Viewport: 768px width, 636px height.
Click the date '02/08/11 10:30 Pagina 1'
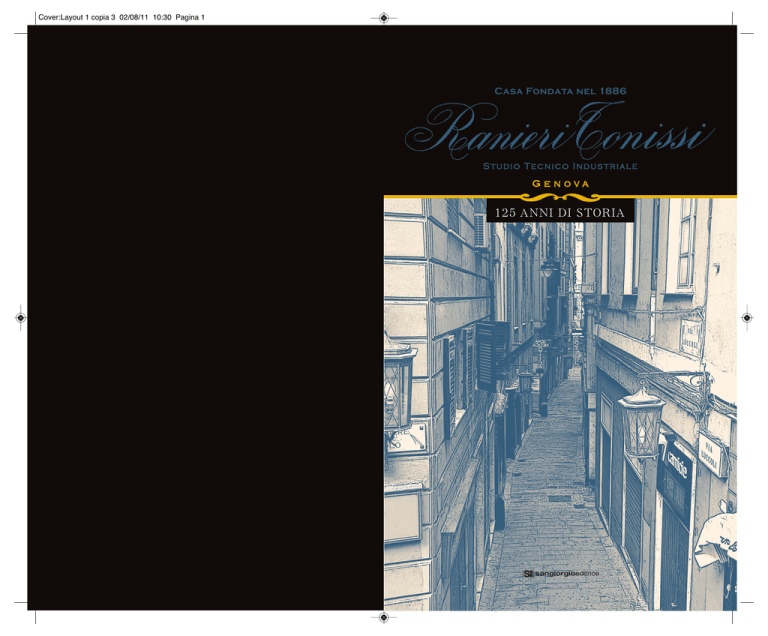162,17
